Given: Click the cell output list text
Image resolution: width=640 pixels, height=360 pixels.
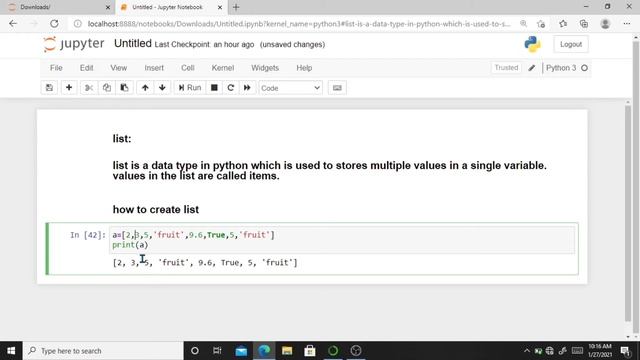Looking at the screenshot, I should tap(205, 262).
